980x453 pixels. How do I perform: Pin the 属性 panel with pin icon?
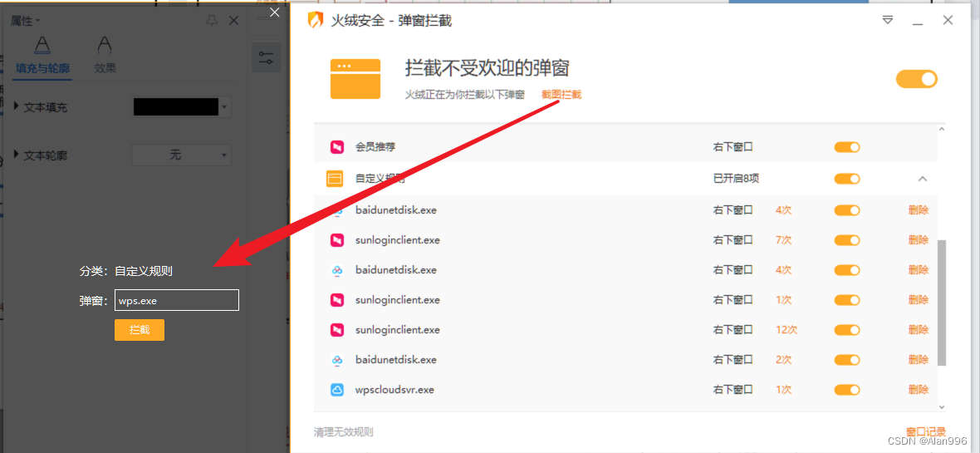212,22
